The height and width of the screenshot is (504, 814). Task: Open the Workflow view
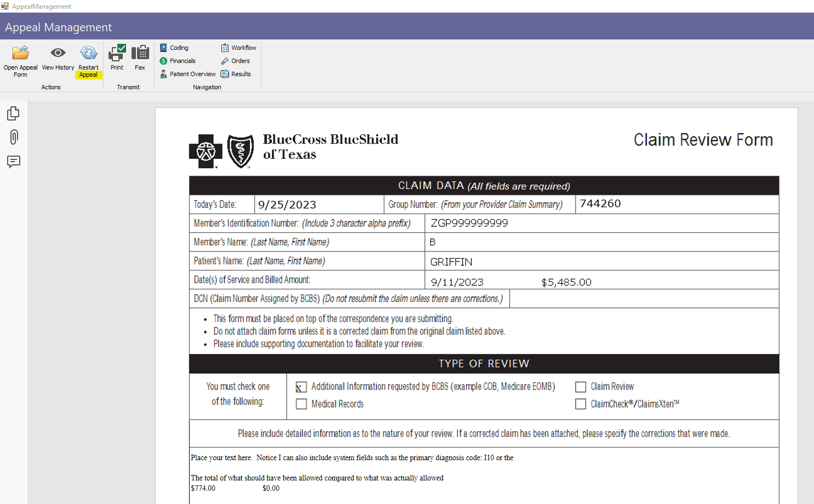[238, 48]
